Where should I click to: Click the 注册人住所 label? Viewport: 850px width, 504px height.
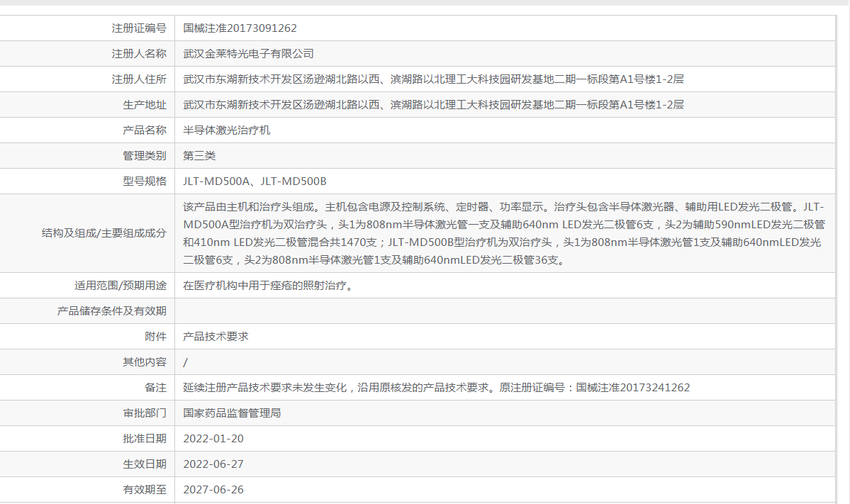[139, 79]
